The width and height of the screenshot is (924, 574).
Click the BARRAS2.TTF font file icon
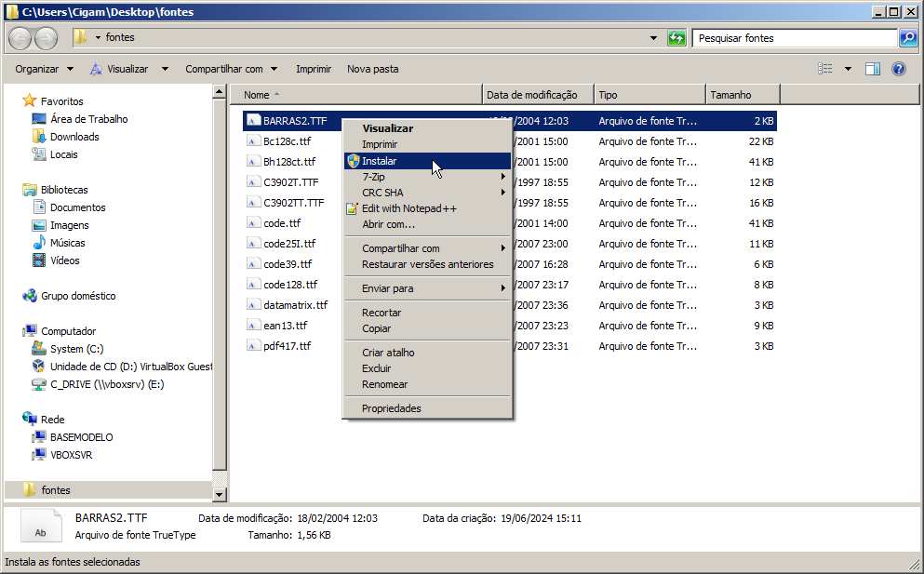point(253,121)
